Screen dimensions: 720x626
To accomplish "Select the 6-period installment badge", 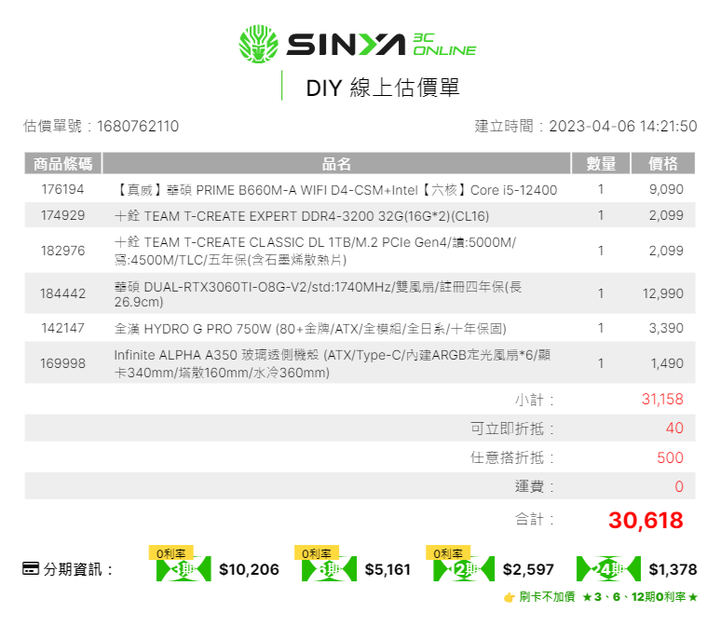I will coord(329,569).
